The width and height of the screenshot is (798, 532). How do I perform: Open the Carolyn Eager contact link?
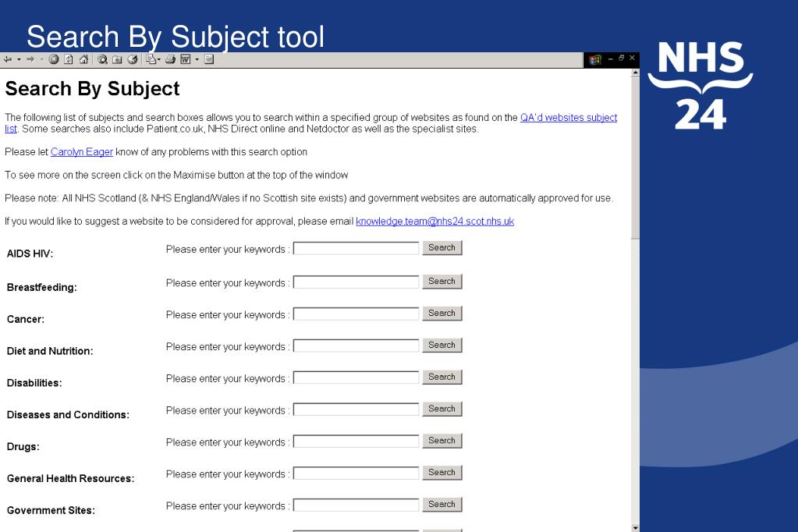tap(81, 151)
